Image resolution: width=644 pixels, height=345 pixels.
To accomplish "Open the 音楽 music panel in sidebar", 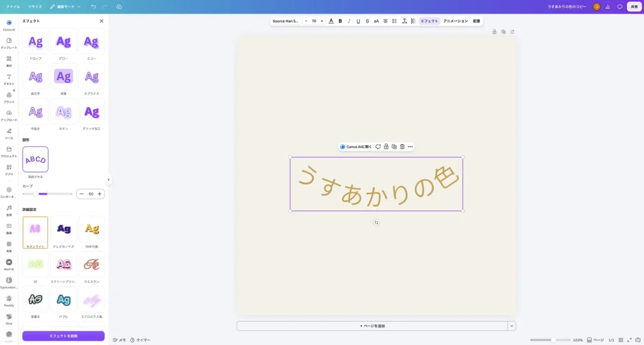I will 9,210.
